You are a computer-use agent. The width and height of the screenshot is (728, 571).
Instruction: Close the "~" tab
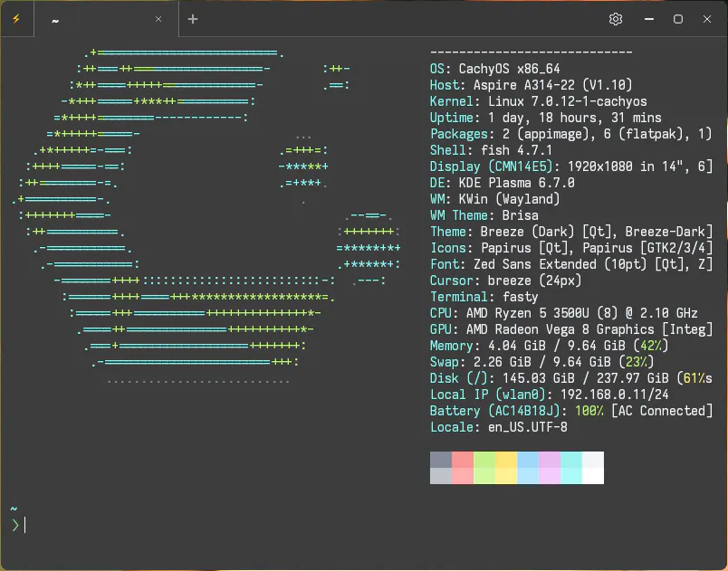158,19
